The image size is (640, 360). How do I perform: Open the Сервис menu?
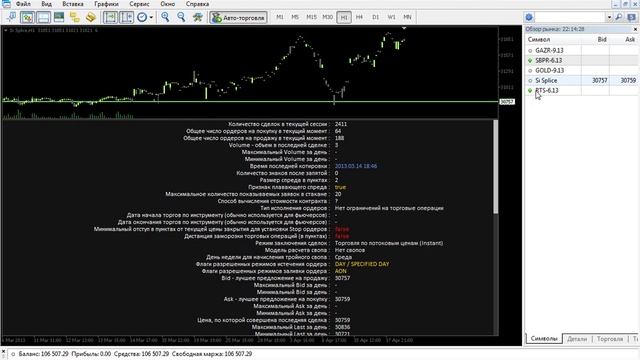pyautogui.click(x=139, y=4)
